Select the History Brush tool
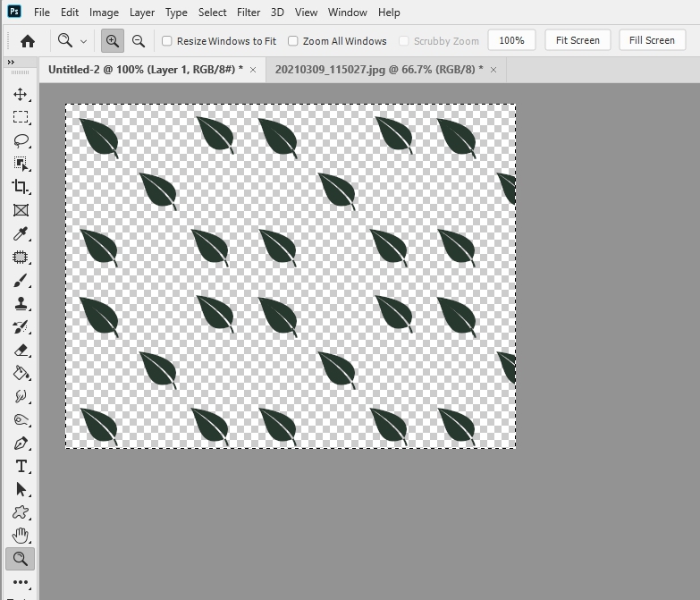This screenshot has height=600, width=700. [x=20, y=327]
